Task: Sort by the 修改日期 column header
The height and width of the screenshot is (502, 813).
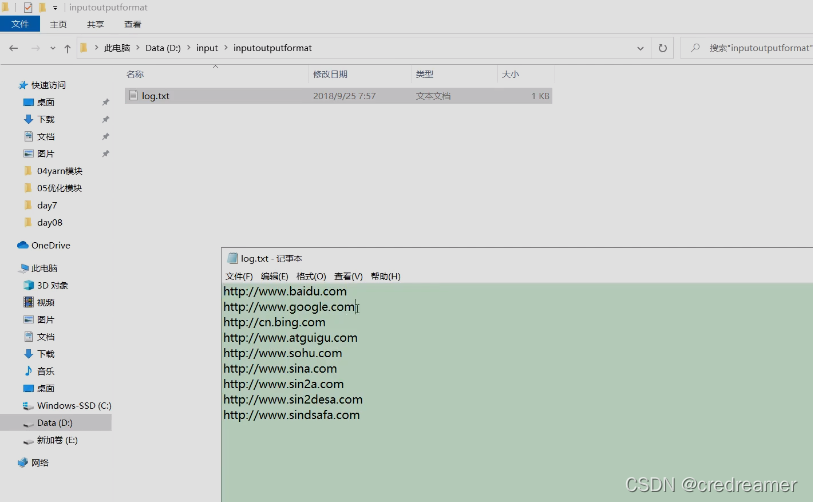Action: tap(330, 74)
